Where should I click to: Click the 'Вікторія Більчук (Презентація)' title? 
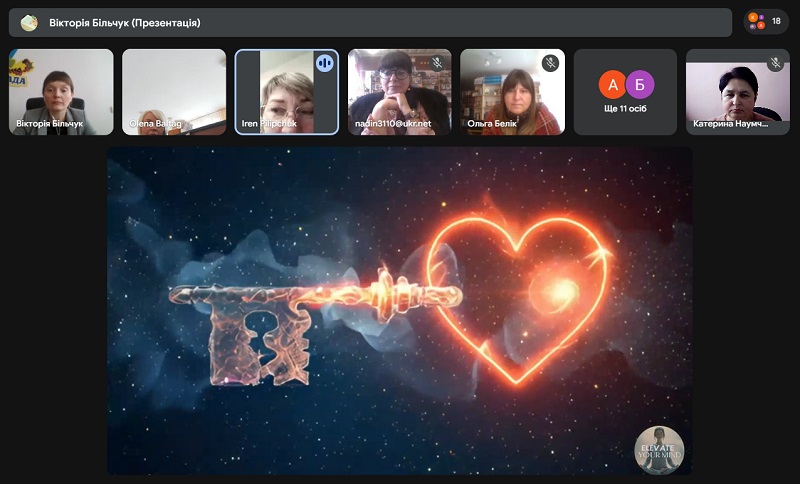[124, 22]
